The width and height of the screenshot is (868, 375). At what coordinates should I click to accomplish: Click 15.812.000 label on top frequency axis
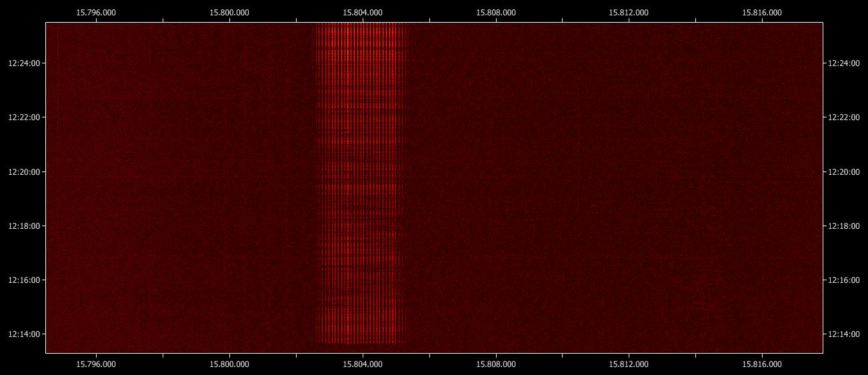[x=629, y=12]
